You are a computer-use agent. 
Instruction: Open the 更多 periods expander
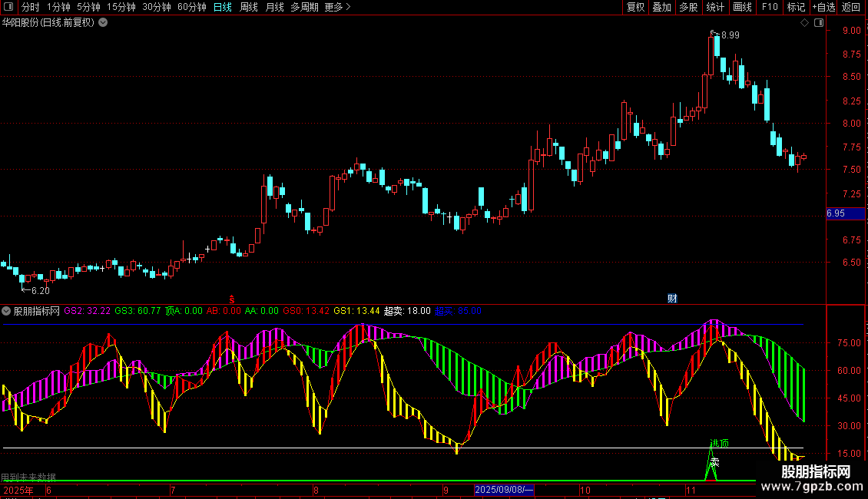click(x=337, y=7)
